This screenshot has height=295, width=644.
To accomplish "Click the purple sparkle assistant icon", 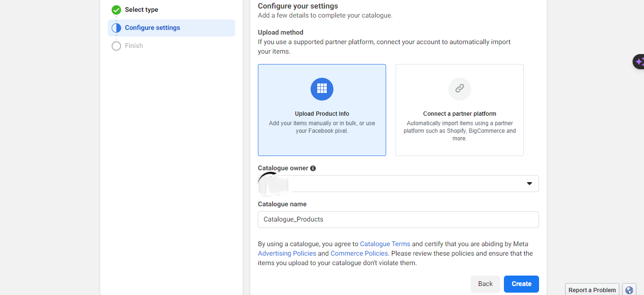I will tap(639, 62).
